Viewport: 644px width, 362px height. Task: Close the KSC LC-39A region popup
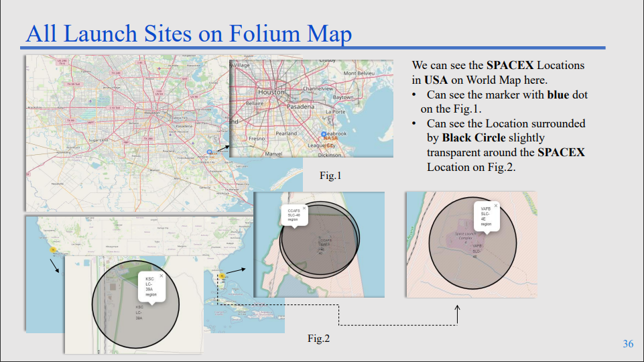tap(162, 276)
